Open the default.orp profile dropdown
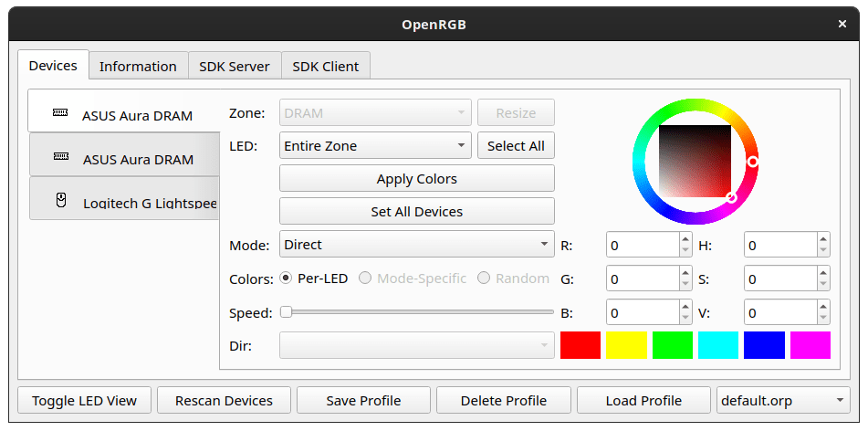 click(x=783, y=401)
